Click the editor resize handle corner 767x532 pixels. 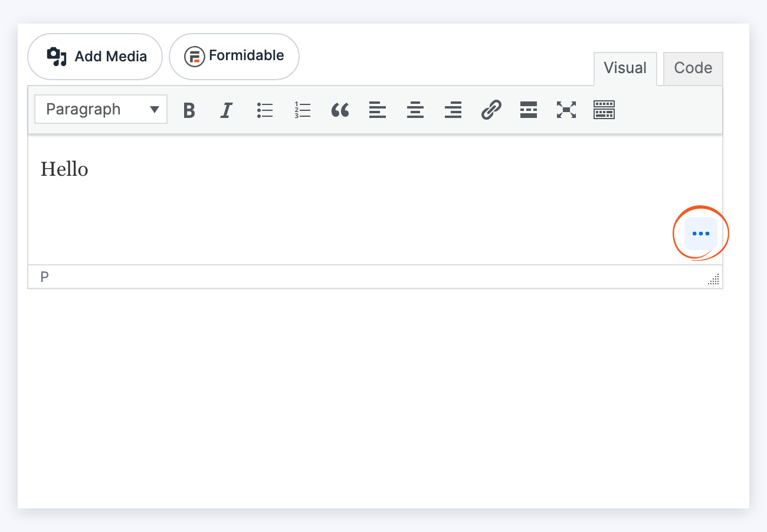pos(713,280)
